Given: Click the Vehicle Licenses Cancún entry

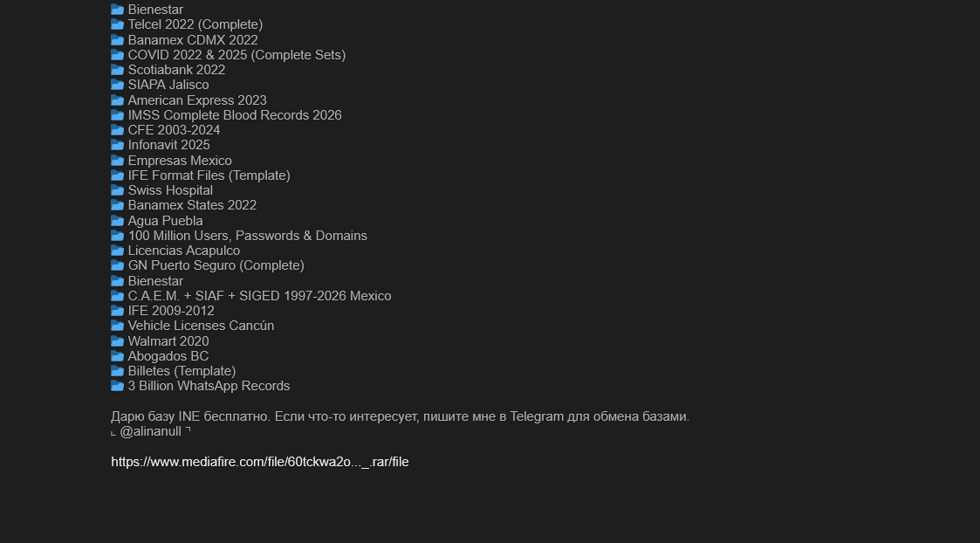Looking at the screenshot, I should tap(201, 326).
